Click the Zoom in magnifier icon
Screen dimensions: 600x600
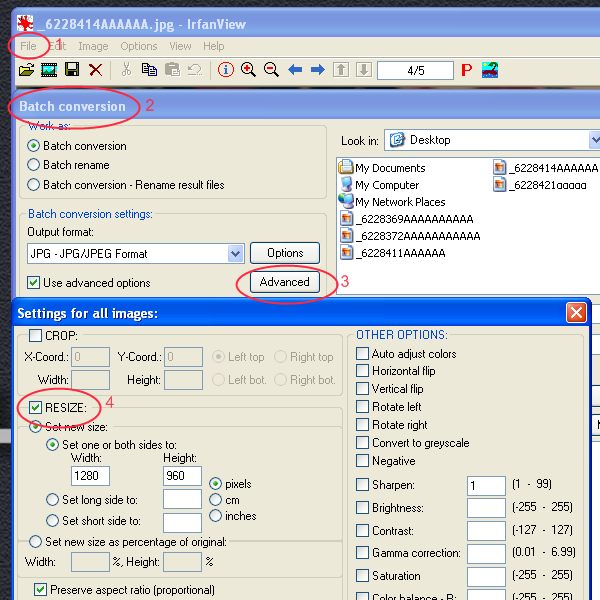[248, 70]
